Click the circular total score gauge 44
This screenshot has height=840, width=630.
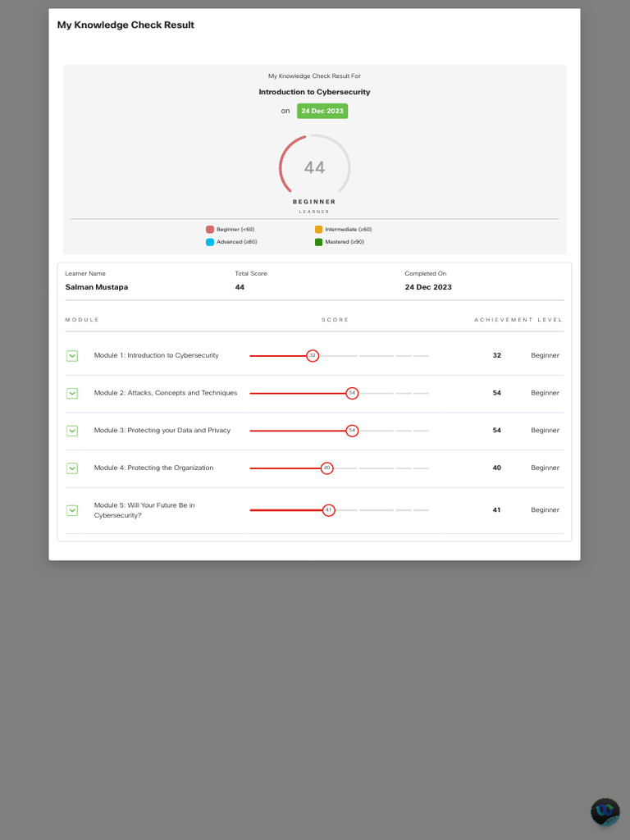(314, 167)
